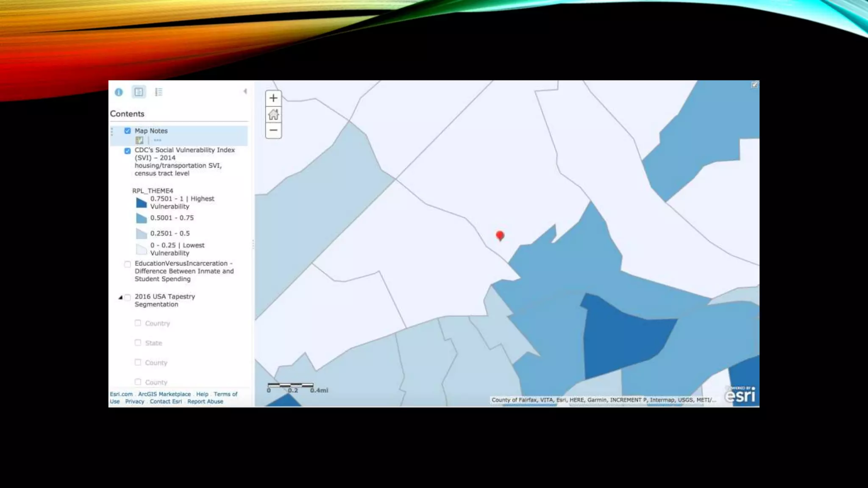Open the Help link in footer
The width and height of the screenshot is (868, 488).
[202, 394]
